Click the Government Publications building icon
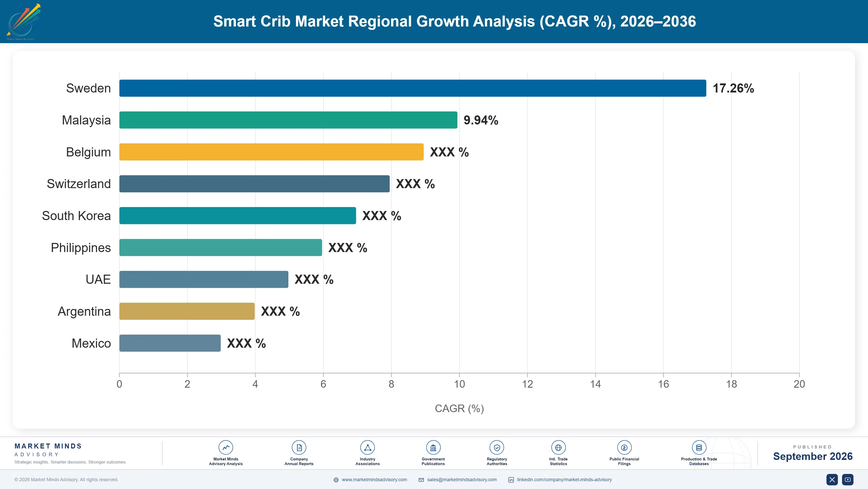The height and width of the screenshot is (489, 868). pos(433,447)
